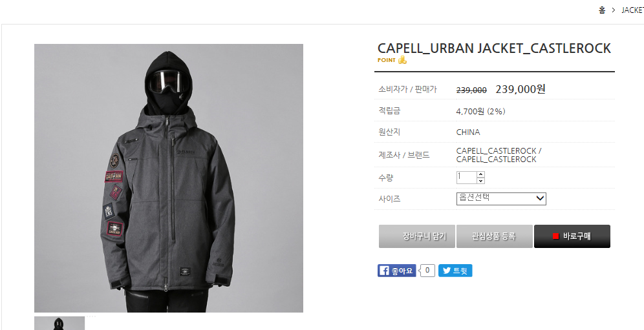
Task: Open the 사이즈 옵션선택 dropdown
Action: pyautogui.click(x=501, y=199)
